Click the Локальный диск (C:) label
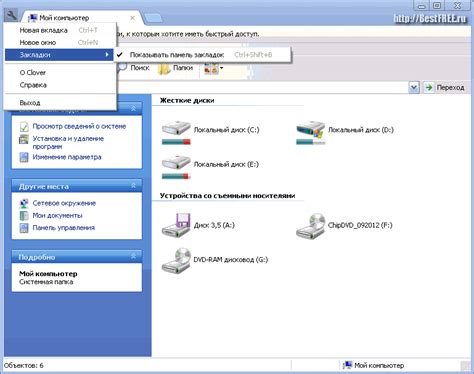 pyautogui.click(x=226, y=130)
